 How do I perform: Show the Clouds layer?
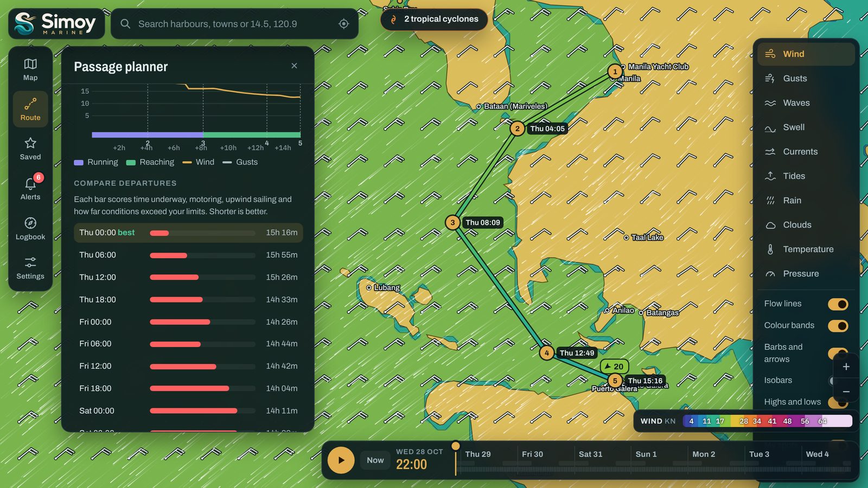coord(806,224)
